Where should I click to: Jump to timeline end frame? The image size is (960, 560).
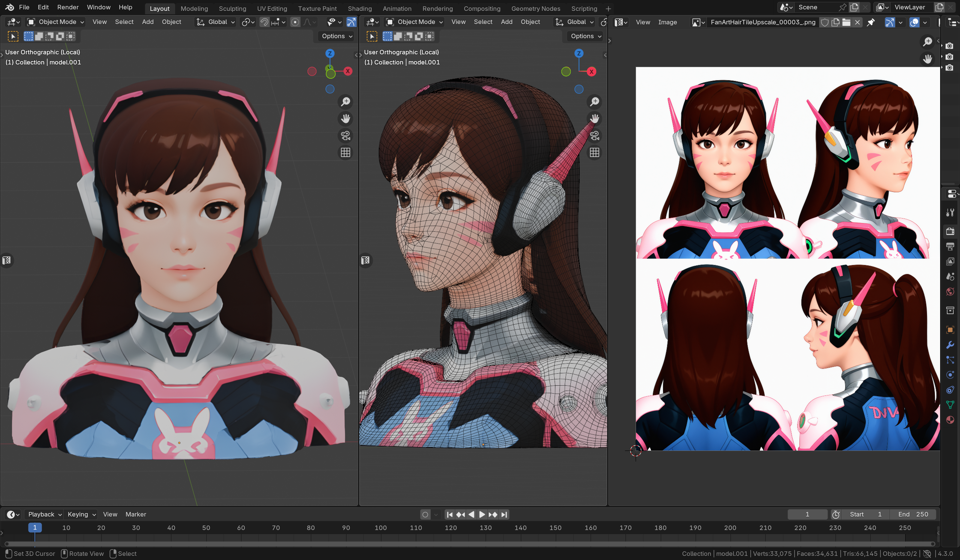click(x=504, y=515)
